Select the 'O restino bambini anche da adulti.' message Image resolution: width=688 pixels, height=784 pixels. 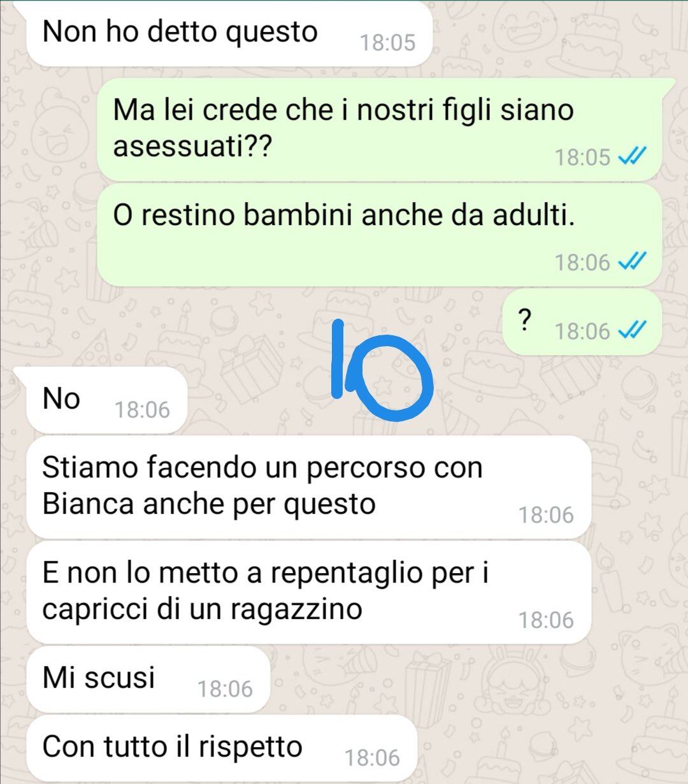[380, 235]
